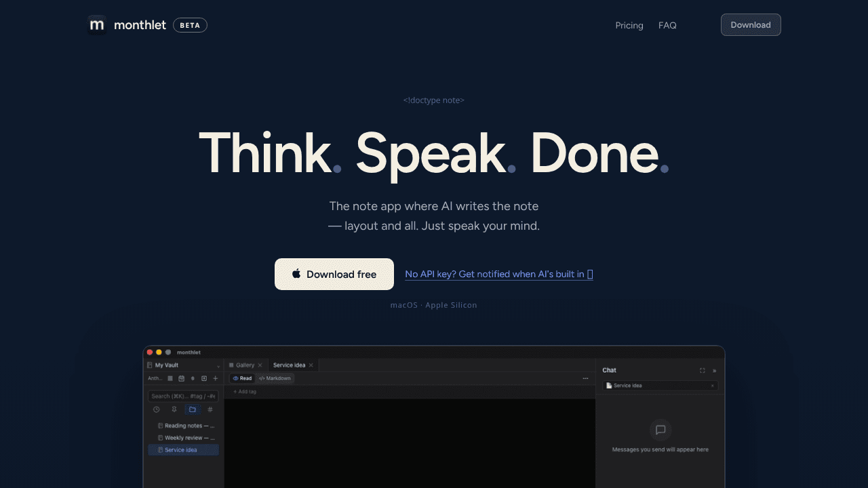Open the grid gallery view icon in sidebar toolbar

(x=170, y=378)
